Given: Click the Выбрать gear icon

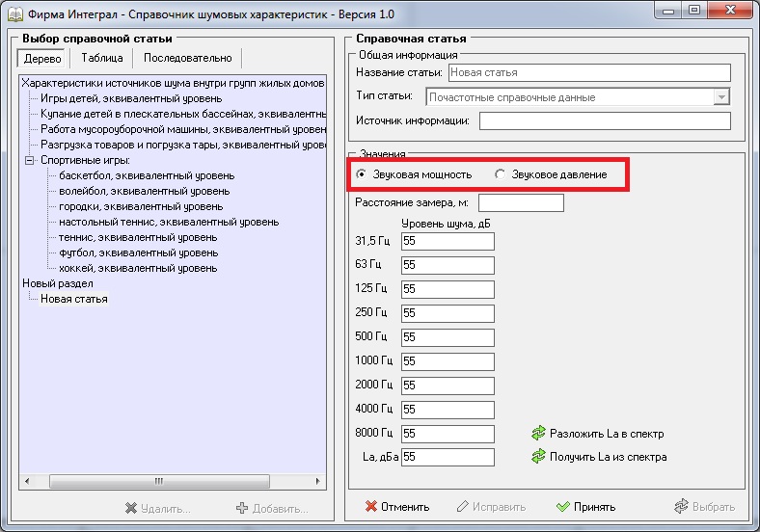Looking at the screenshot, I should pyautogui.click(x=682, y=507).
